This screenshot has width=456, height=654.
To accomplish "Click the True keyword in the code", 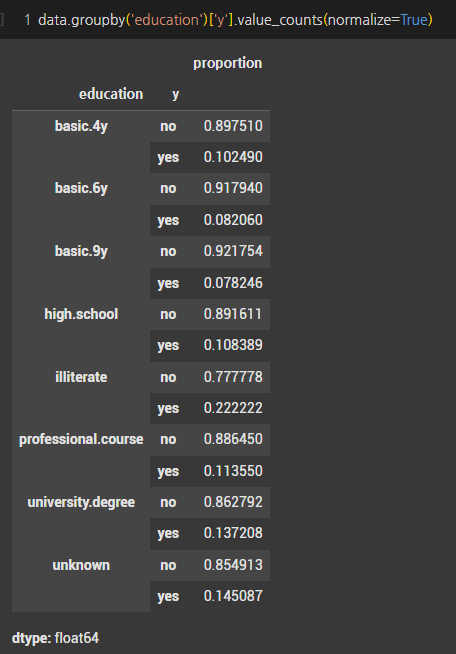I will [x=414, y=20].
